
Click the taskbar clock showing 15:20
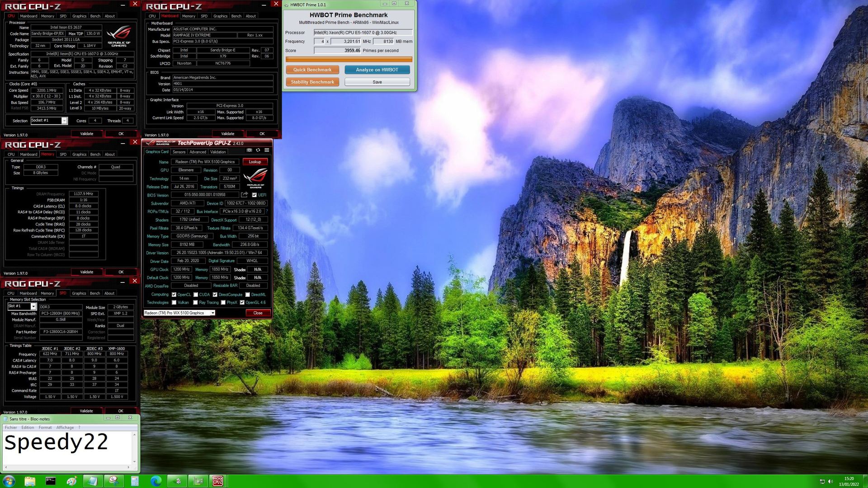(849, 481)
